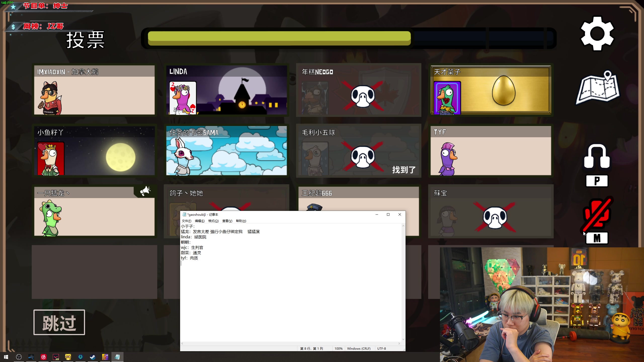Image resolution: width=644 pixels, height=362 pixels.
Task: Open the 编辑(E) menu in Notepad
Action: tap(200, 221)
